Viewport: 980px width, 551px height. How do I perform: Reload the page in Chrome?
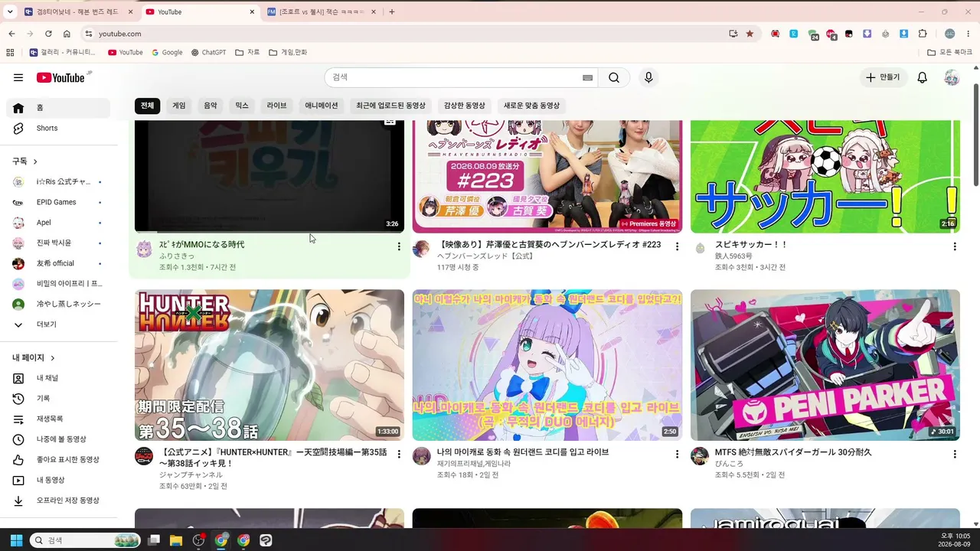point(48,34)
